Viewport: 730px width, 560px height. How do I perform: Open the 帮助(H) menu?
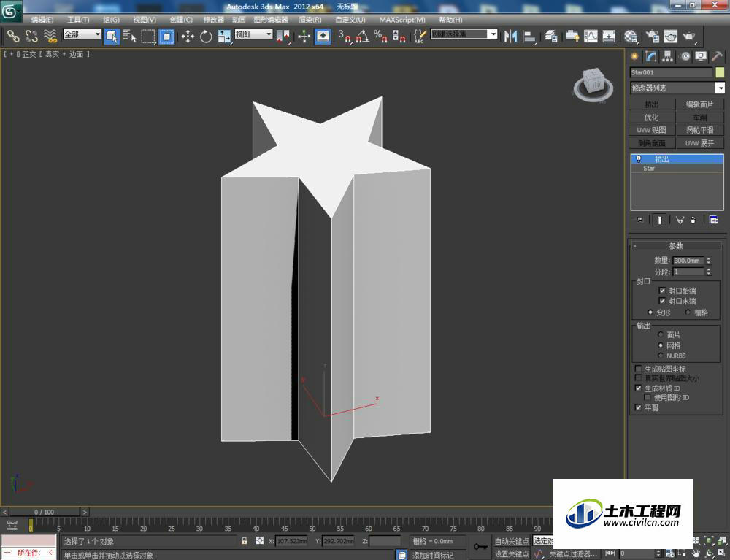[450, 20]
